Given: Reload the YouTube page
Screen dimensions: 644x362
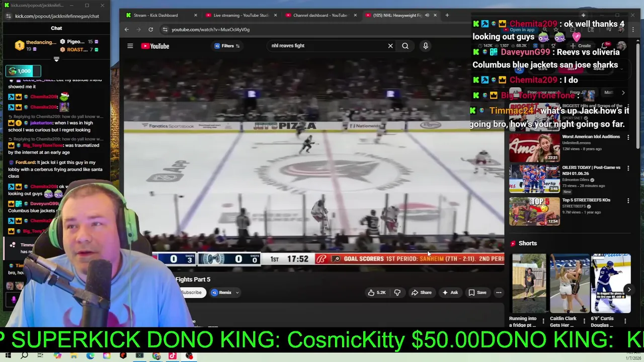Looking at the screenshot, I should click(150, 30).
